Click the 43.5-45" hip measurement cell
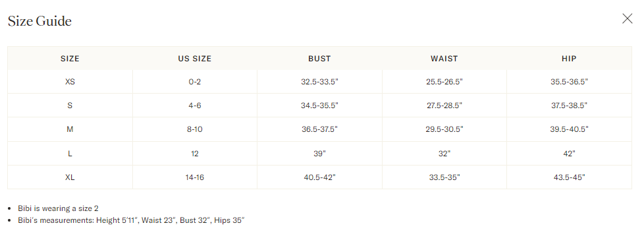Screen dimensions: 644x244 click(569, 177)
